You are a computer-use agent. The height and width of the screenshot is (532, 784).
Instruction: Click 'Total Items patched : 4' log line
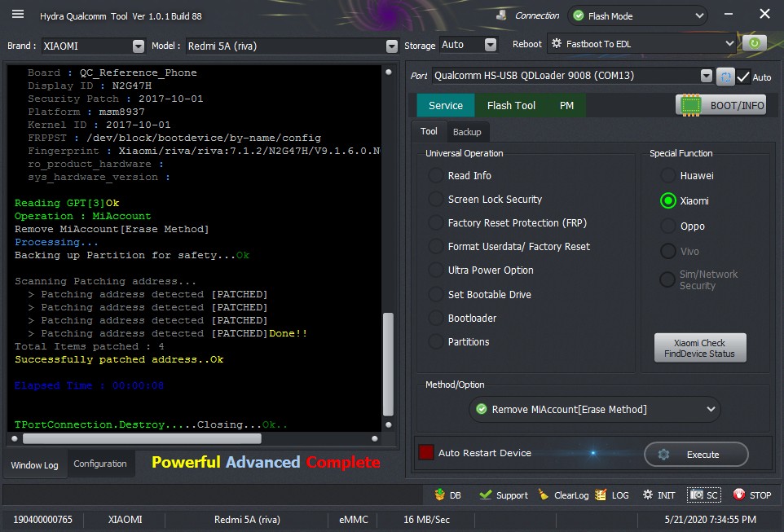[89, 346]
